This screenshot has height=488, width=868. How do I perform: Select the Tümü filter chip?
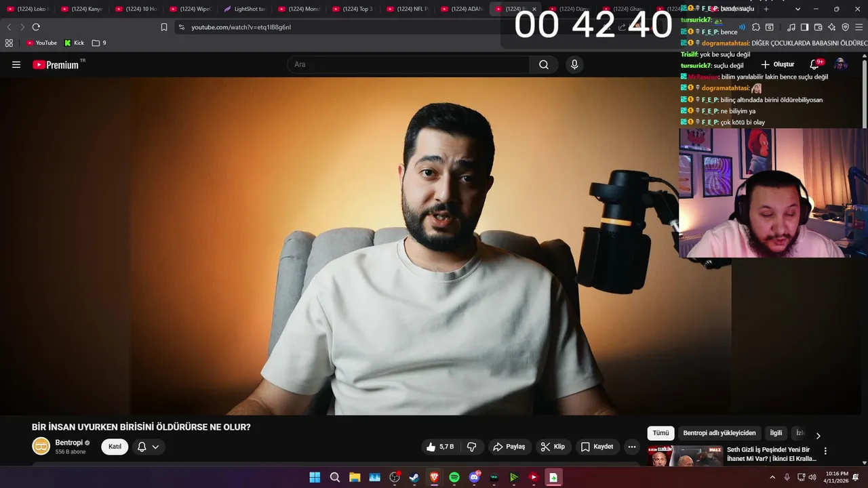[x=660, y=433]
